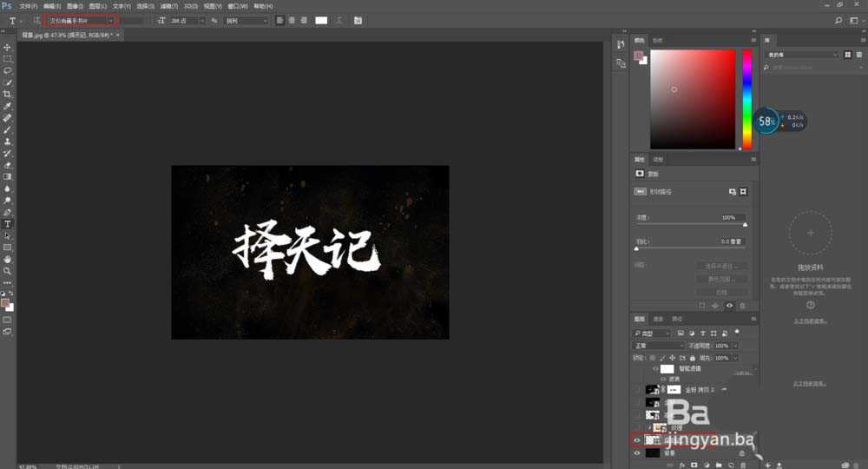Open the font family dropdown
Screen dimensions: 868x469
coord(110,20)
